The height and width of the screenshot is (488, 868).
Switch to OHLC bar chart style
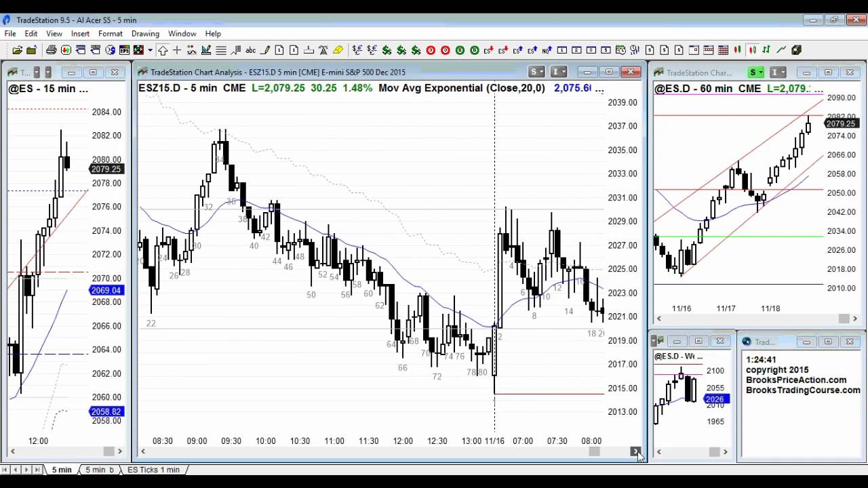[x=766, y=50]
